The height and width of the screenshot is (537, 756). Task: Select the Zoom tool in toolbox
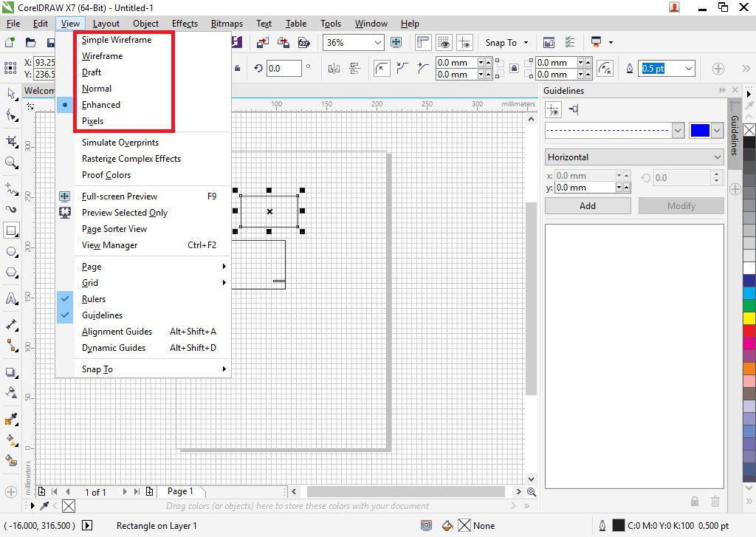11,162
